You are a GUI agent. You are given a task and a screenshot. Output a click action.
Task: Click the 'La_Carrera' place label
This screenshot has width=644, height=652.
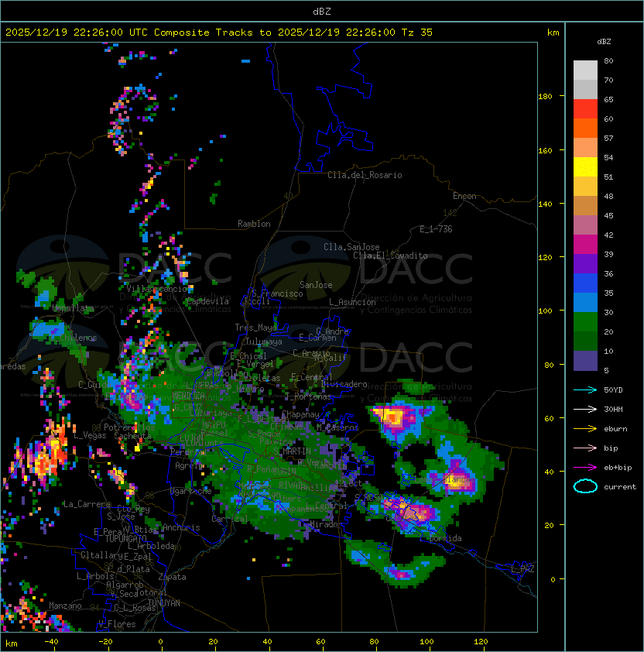[x=87, y=504]
